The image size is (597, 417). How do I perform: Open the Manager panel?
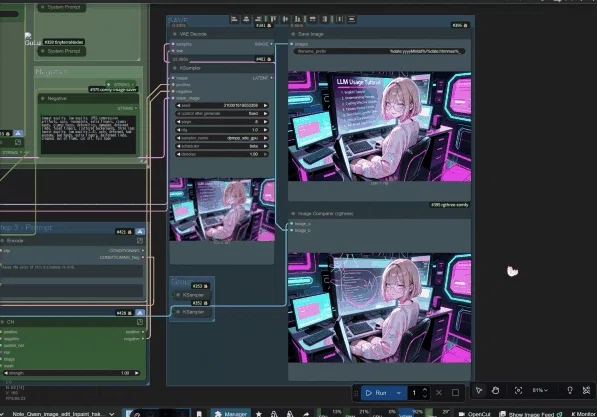[231, 414]
